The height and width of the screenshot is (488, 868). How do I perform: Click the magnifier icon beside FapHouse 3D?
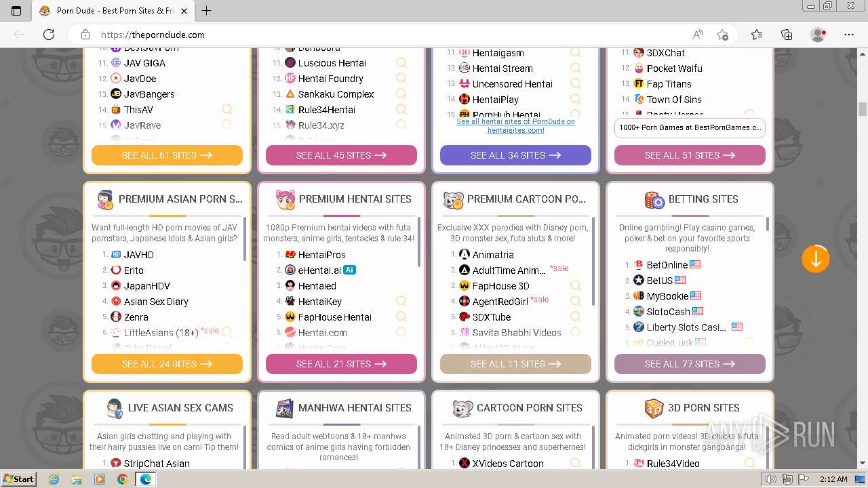(576, 285)
